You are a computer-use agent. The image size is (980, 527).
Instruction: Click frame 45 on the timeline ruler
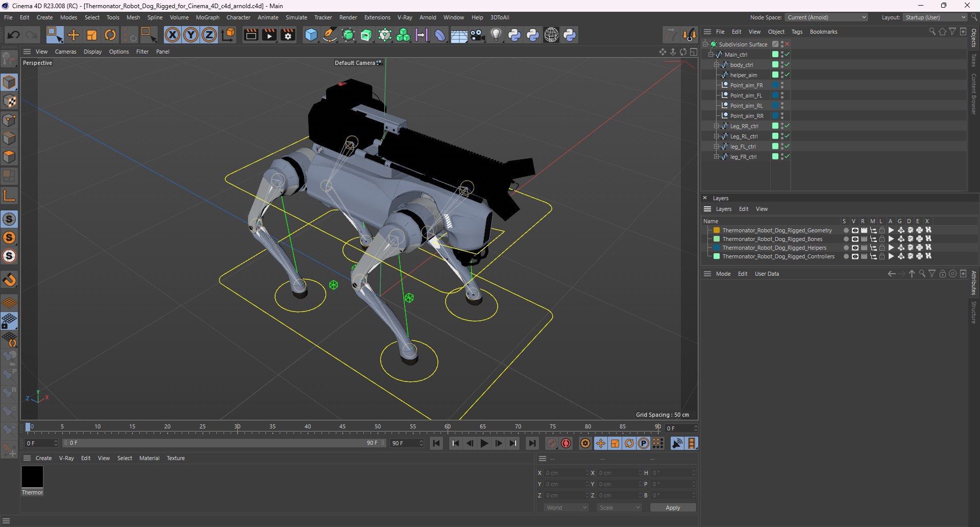(x=342, y=427)
